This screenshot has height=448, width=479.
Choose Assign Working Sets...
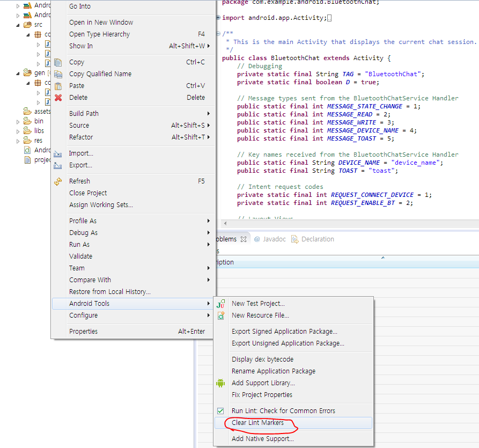pos(132,205)
